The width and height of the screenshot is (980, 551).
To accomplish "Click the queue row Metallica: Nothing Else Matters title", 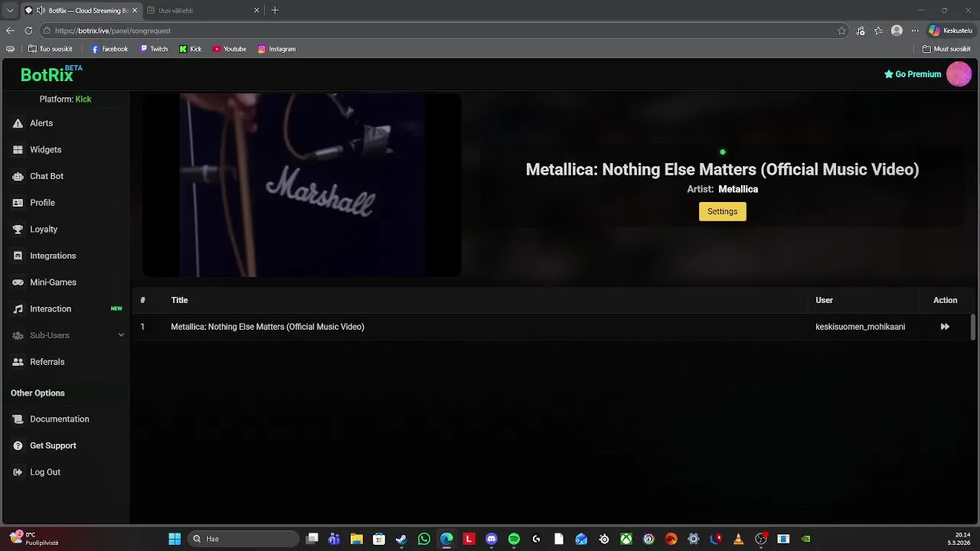I will click(x=267, y=327).
